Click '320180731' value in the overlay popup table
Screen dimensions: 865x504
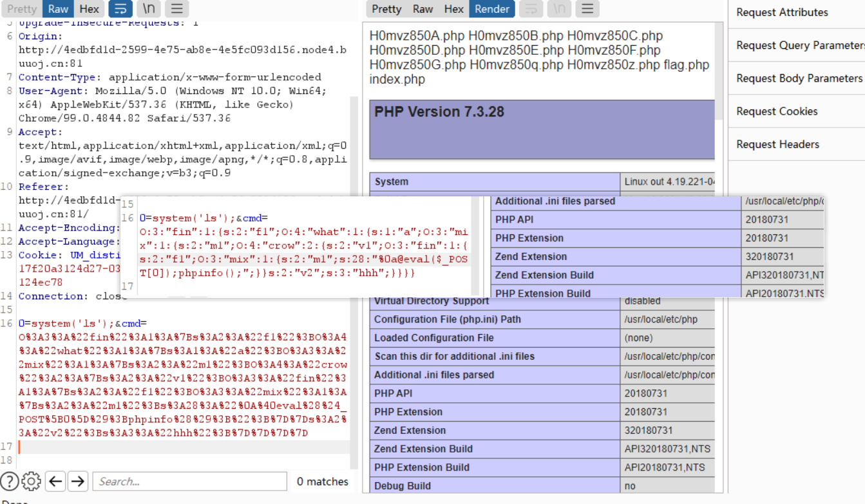pos(770,256)
